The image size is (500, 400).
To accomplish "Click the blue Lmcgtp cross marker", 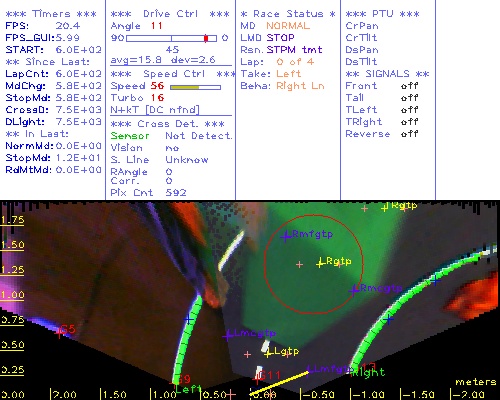I will tap(228, 335).
